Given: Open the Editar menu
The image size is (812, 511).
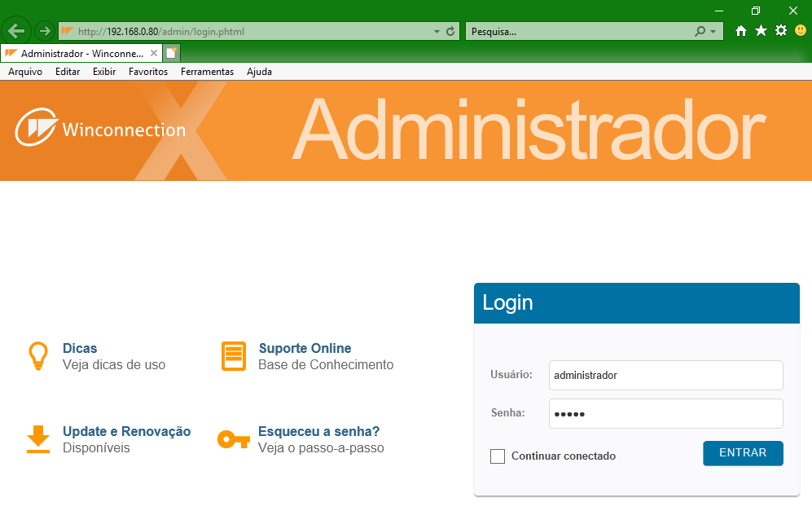Looking at the screenshot, I should click(x=68, y=72).
